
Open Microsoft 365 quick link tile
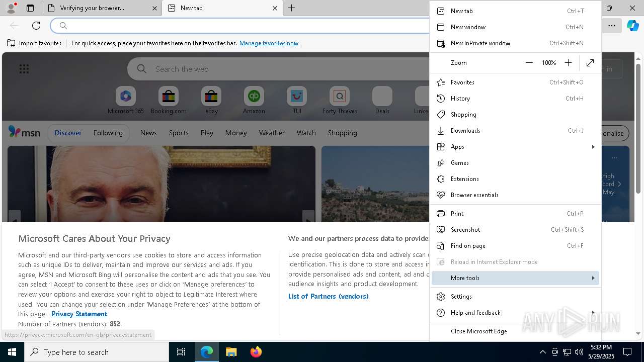126,100
